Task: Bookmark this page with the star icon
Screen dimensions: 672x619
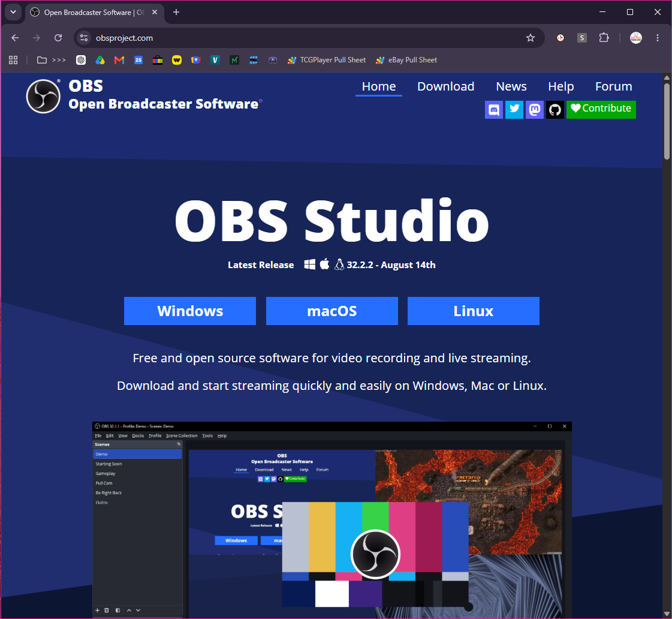Action: [530, 38]
